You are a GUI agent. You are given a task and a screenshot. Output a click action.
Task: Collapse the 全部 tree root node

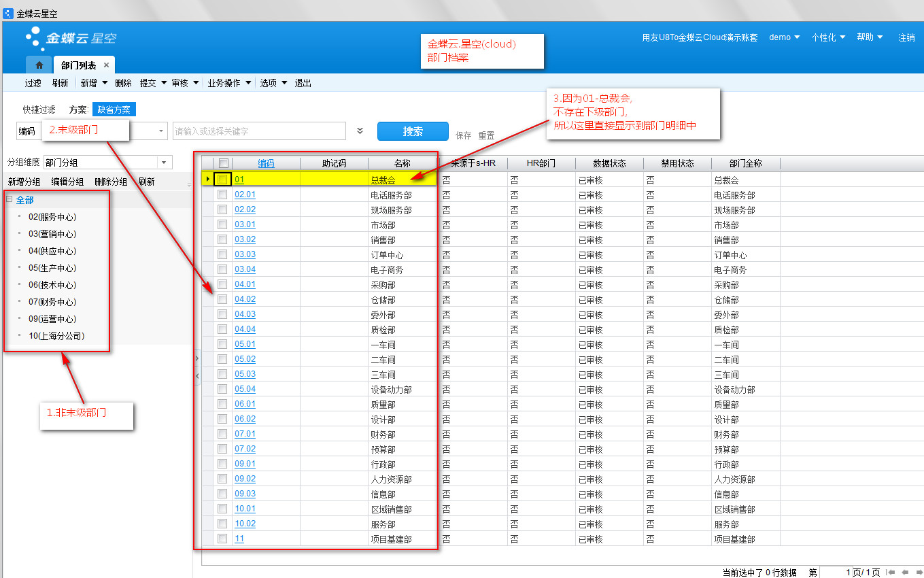10,199
